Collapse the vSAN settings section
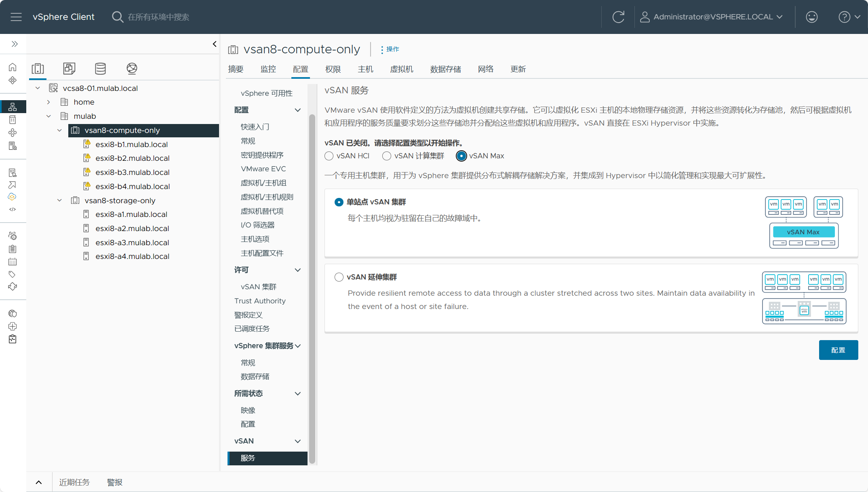868x492 pixels. [298, 442]
